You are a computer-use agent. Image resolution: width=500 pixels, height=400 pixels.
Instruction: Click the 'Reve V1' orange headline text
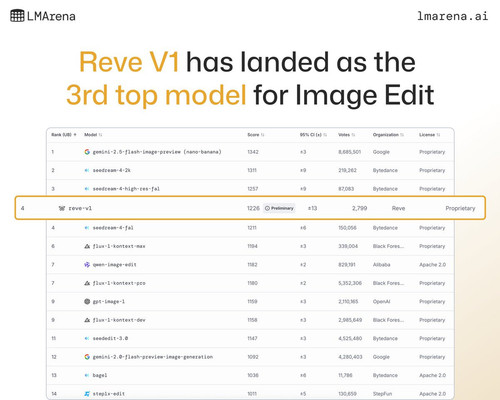coord(129,62)
